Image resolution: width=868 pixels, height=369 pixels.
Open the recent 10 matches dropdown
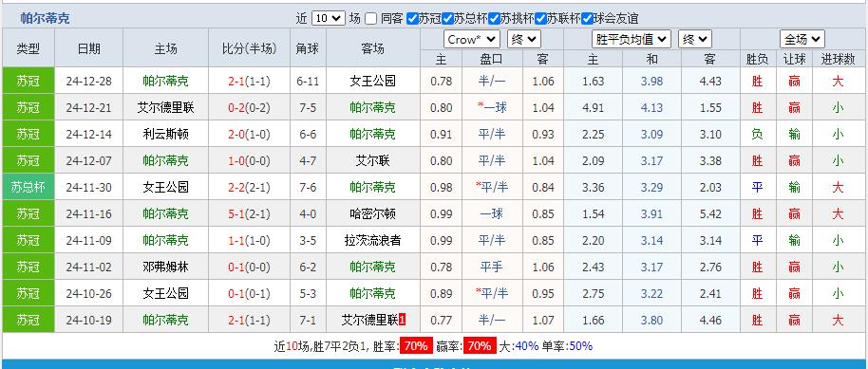pyautogui.click(x=329, y=18)
